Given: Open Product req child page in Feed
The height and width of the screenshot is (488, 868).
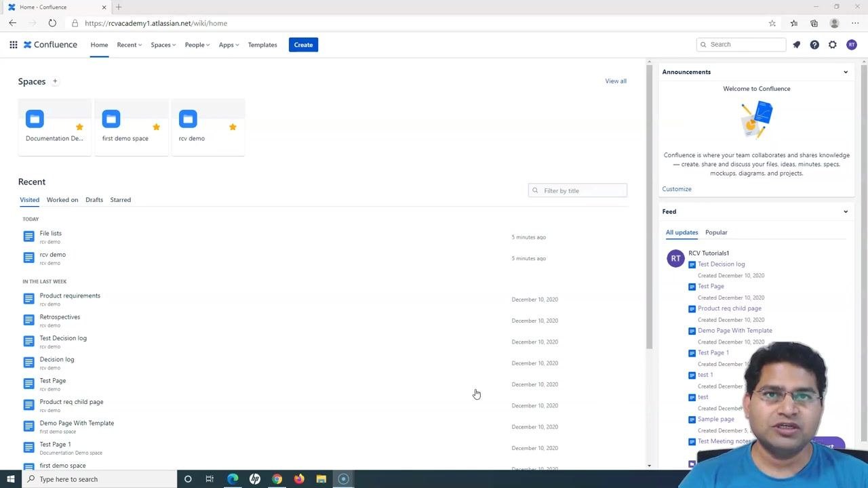Looking at the screenshot, I should 730,308.
